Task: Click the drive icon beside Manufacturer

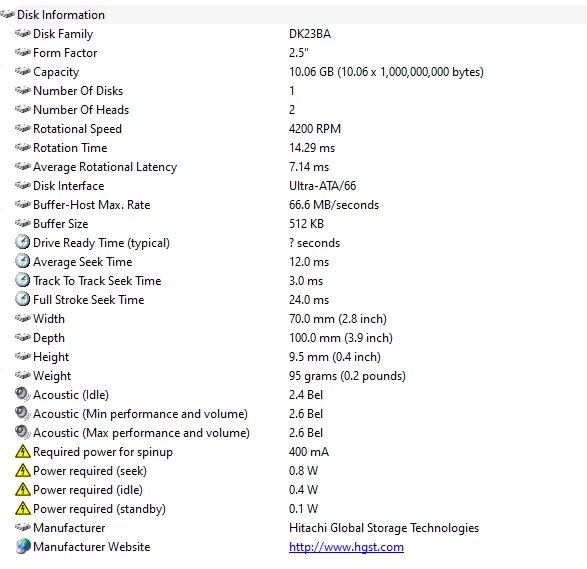Action: 22,527
